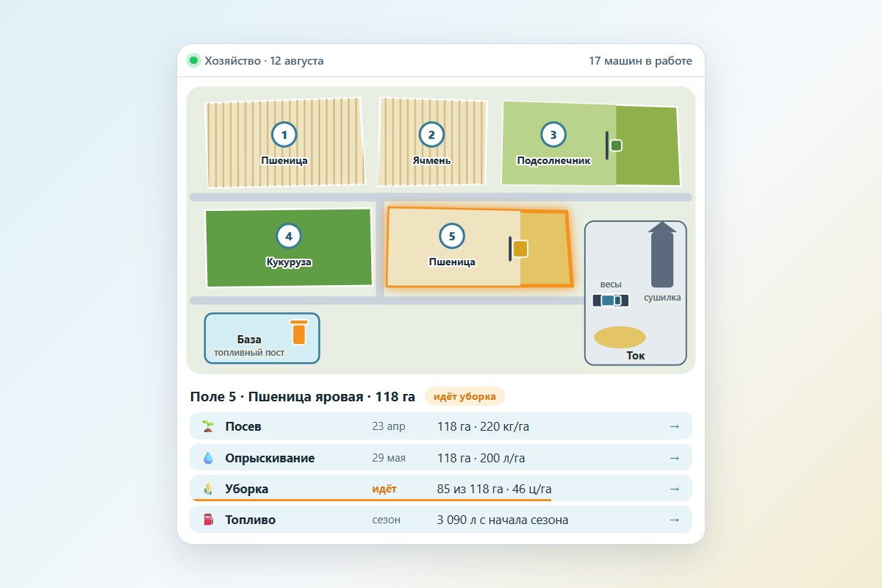
Task: Open the 17 машин в работе link
Action: (x=640, y=61)
